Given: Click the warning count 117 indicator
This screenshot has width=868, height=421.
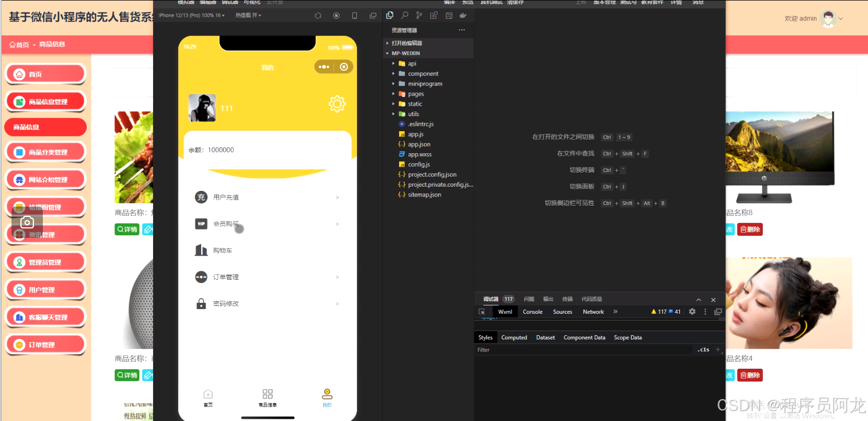Looking at the screenshot, I should point(659,312).
